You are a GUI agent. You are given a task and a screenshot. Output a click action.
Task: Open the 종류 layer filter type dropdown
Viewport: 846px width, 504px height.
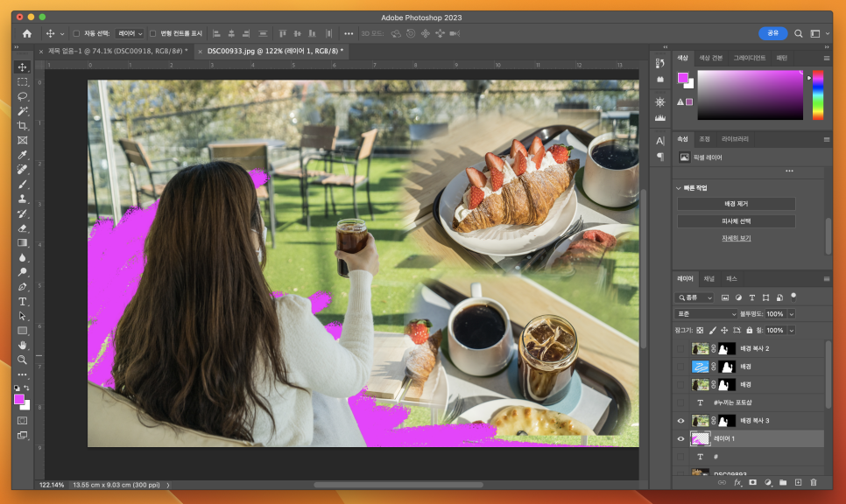(x=694, y=297)
